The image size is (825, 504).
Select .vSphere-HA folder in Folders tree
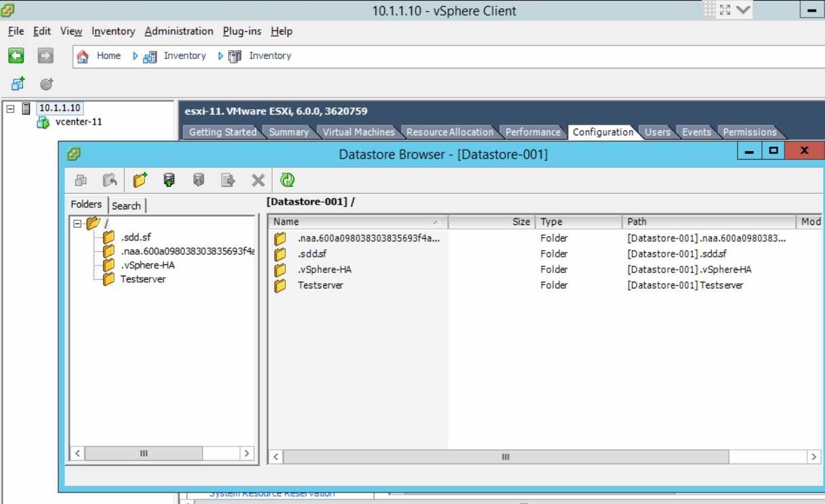click(147, 265)
